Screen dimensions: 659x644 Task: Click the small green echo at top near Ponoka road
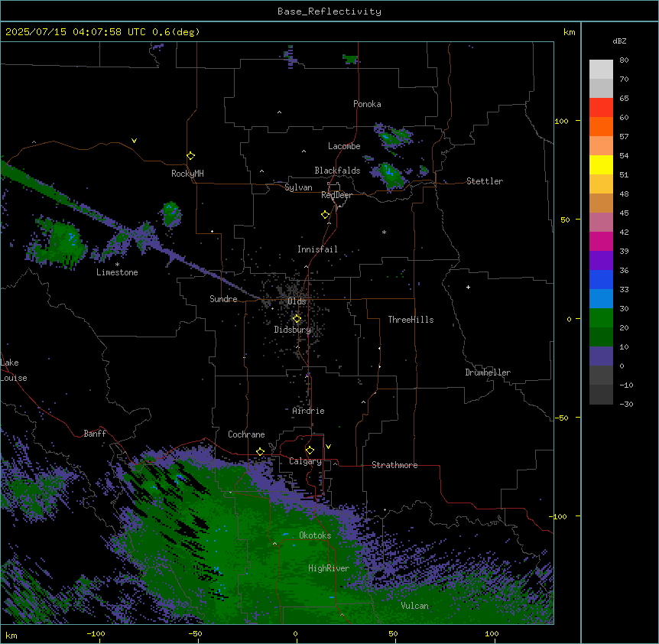point(349,58)
